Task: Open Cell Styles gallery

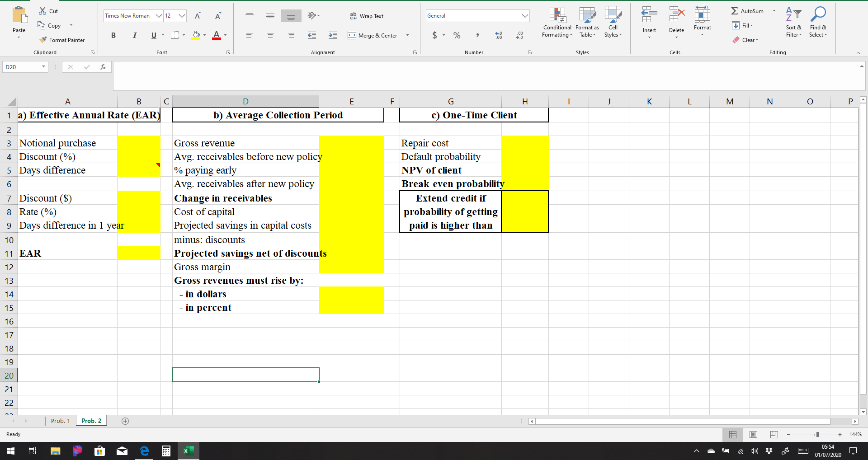Action: [613, 22]
